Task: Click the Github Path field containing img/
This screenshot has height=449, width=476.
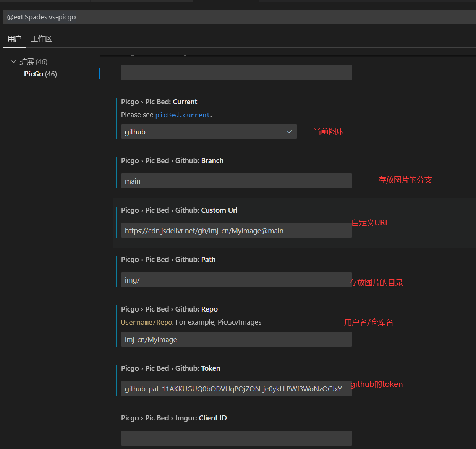Action: [236, 280]
